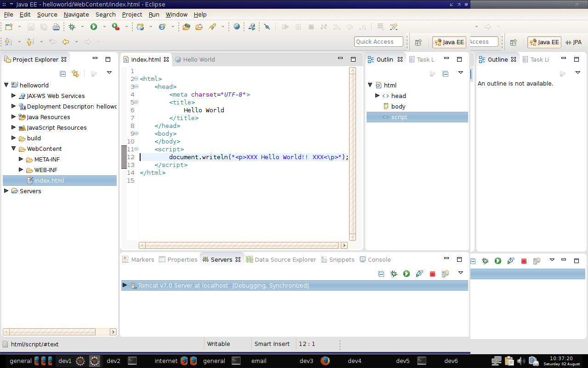
Task: Click the Open Perspective icon next to Java EE
Action: (418, 42)
